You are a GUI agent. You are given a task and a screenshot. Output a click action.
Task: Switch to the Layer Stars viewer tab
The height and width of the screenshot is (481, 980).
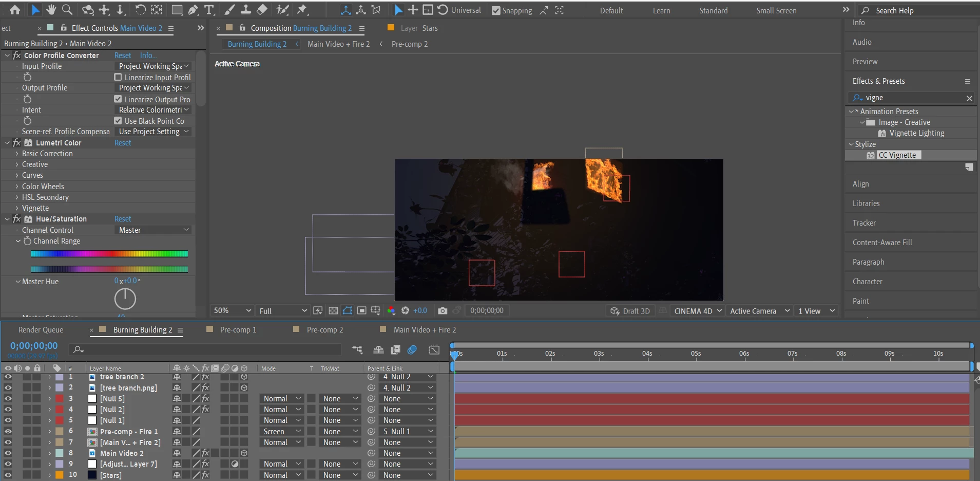click(419, 28)
